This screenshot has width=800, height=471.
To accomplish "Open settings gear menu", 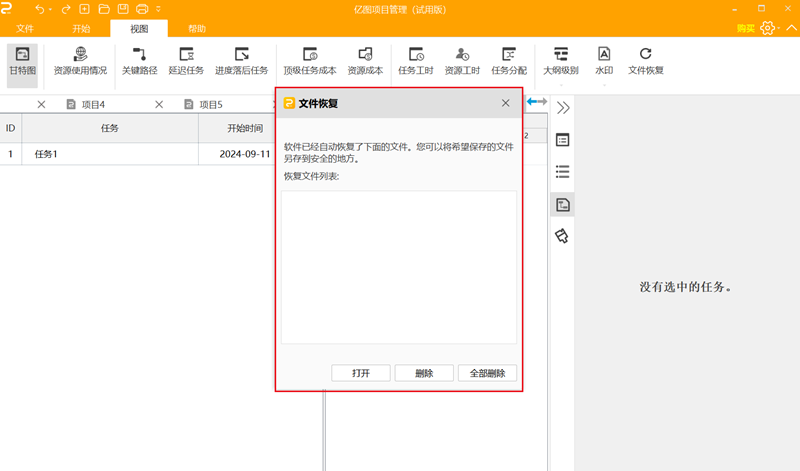I will pyautogui.click(x=767, y=28).
